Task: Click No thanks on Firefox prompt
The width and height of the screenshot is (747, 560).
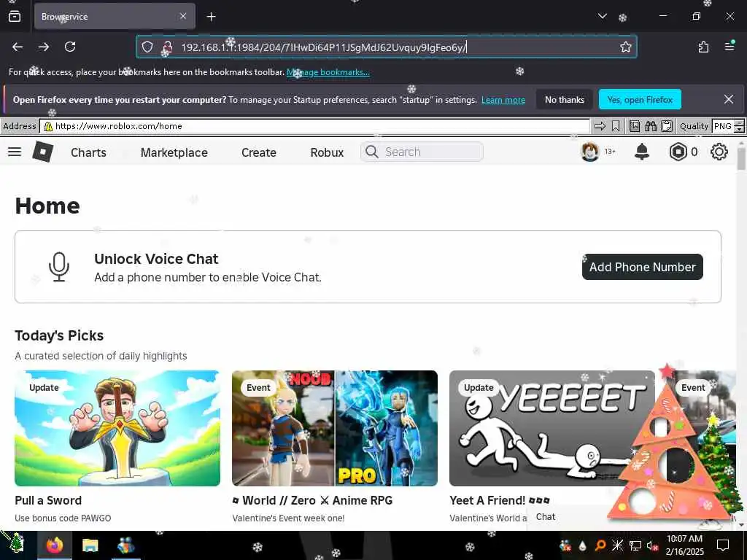Action: pyautogui.click(x=565, y=99)
